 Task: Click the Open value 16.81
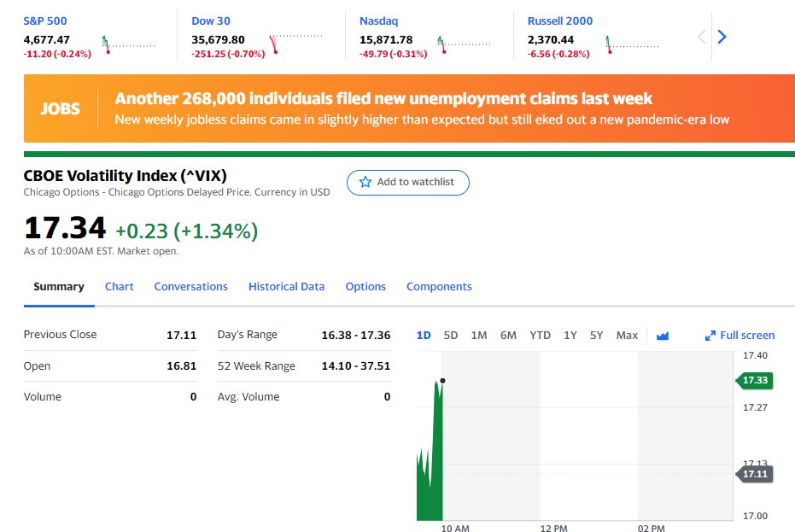[x=182, y=366]
